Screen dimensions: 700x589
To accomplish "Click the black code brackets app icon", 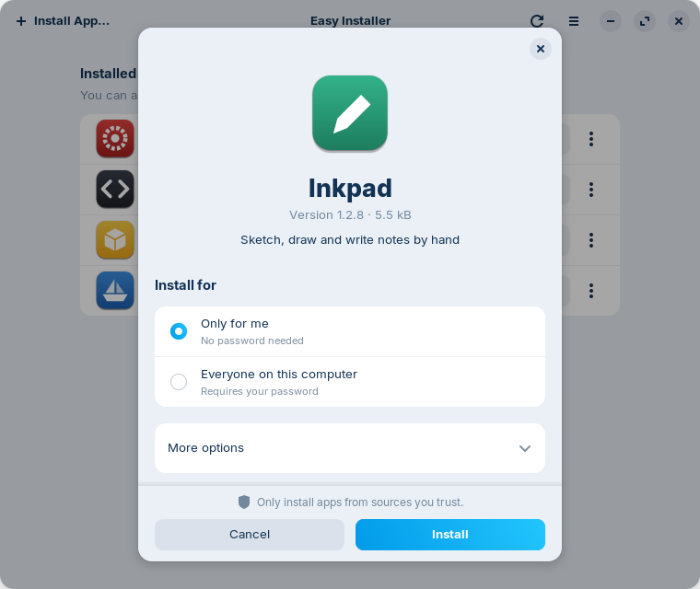I will click(115, 190).
